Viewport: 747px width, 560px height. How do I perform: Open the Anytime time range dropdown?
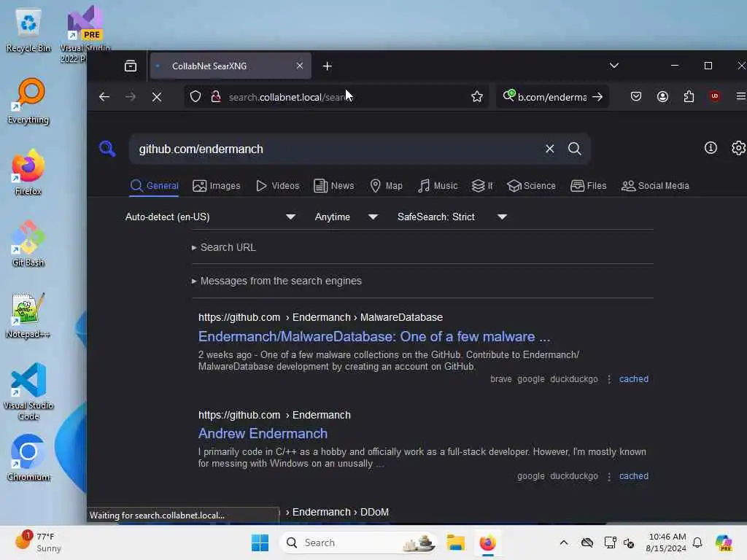click(x=347, y=217)
